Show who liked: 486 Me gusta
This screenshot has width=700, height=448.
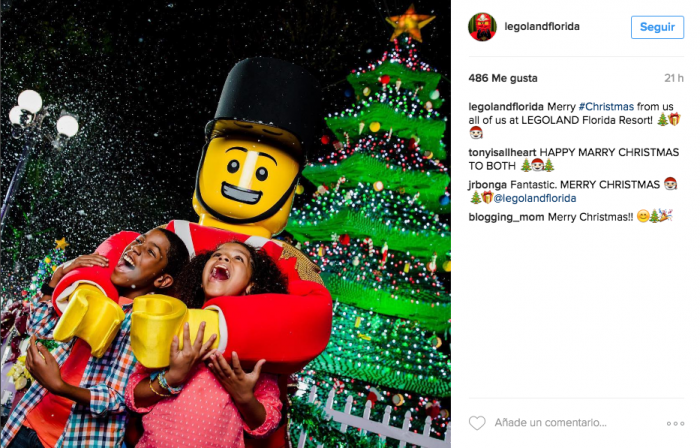point(503,78)
